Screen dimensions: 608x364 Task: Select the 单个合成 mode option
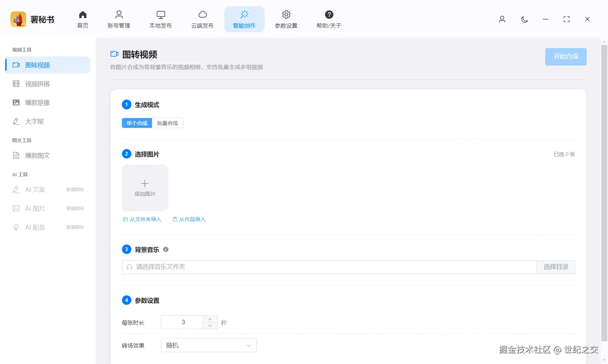(137, 123)
